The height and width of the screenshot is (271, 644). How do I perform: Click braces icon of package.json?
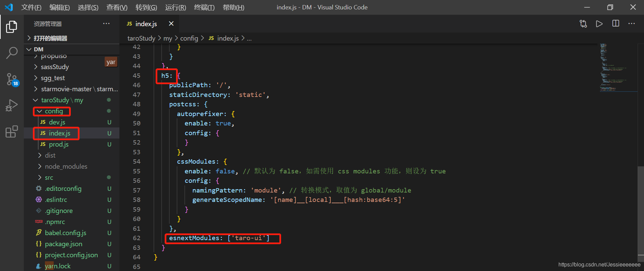[x=39, y=244]
